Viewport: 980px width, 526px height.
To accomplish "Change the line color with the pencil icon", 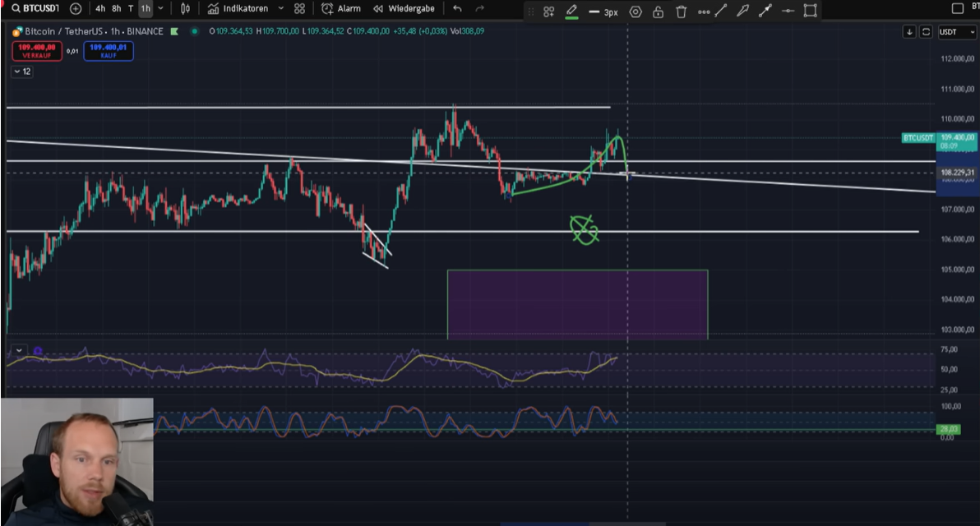I will click(571, 12).
